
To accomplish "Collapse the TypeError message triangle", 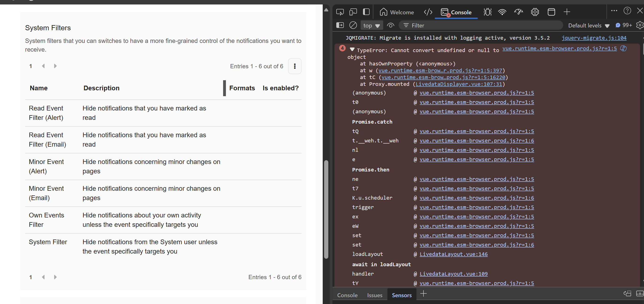I will click(x=352, y=49).
